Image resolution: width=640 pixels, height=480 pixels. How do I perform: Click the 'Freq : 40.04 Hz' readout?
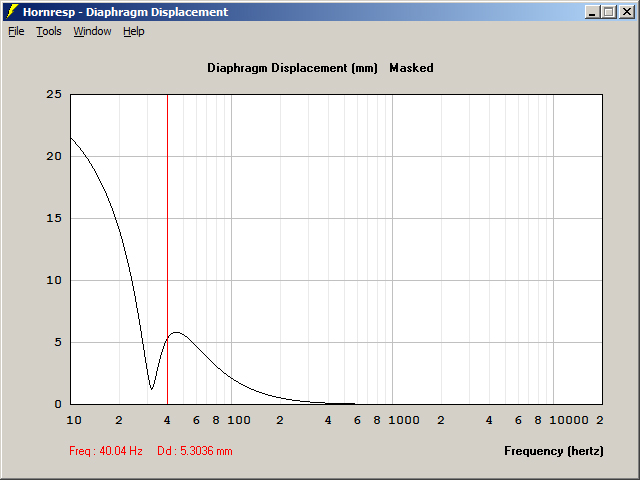tap(106, 451)
